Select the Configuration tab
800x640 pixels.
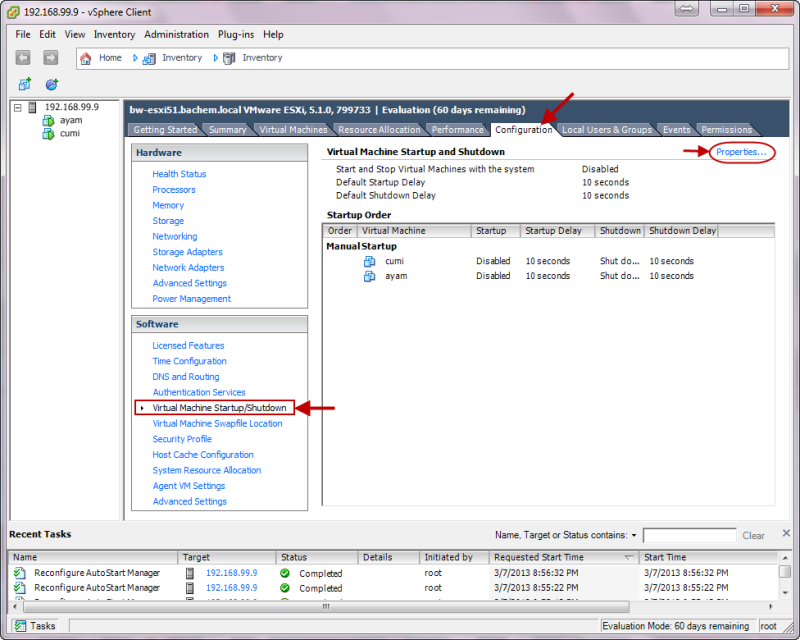click(x=523, y=130)
